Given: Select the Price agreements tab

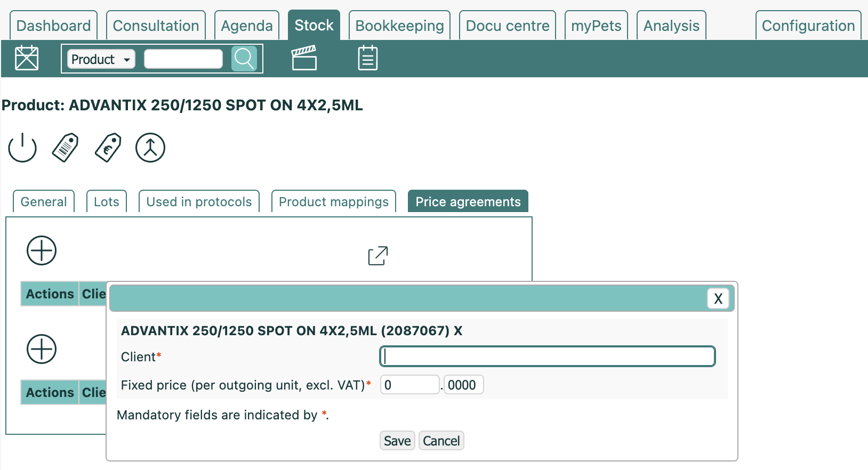Looking at the screenshot, I should [x=468, y=201].
